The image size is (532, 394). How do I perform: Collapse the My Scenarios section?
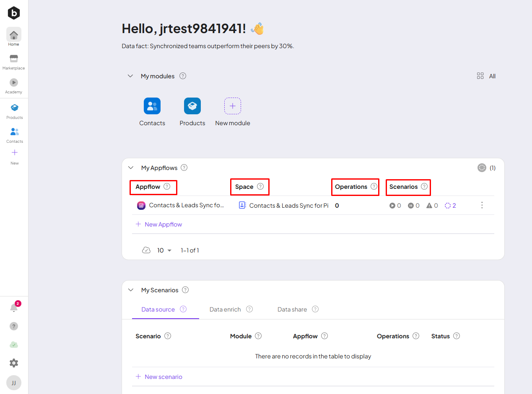tap(131, 290)
